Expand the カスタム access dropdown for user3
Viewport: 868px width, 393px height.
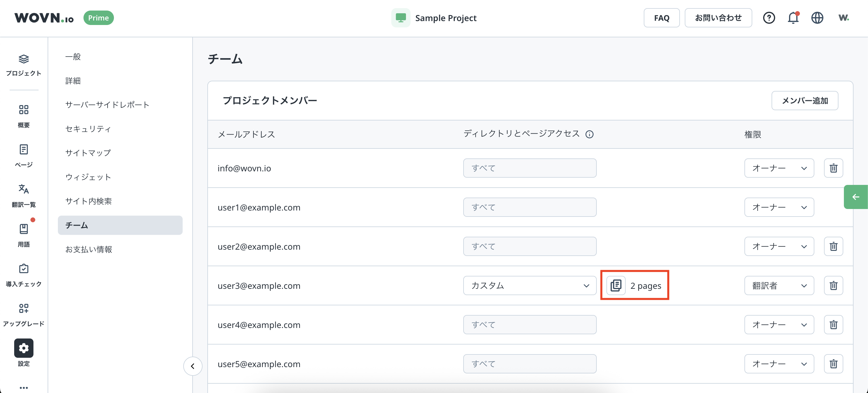(529, 285)
